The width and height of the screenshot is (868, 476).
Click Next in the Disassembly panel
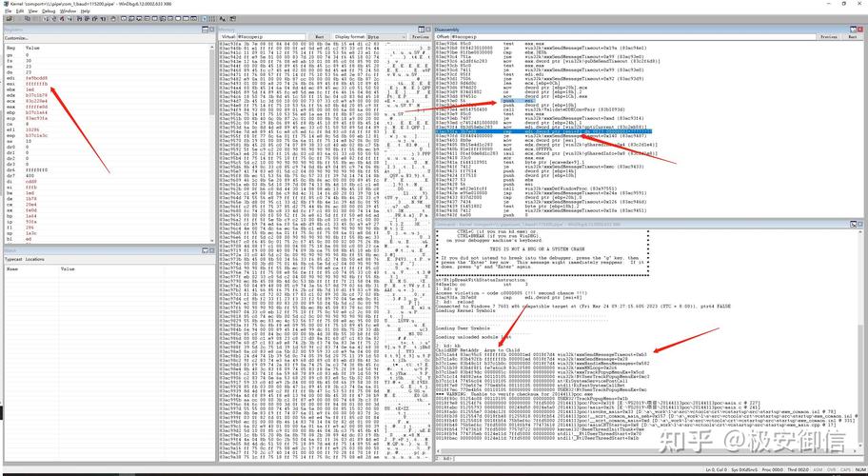tap(853, 36)
